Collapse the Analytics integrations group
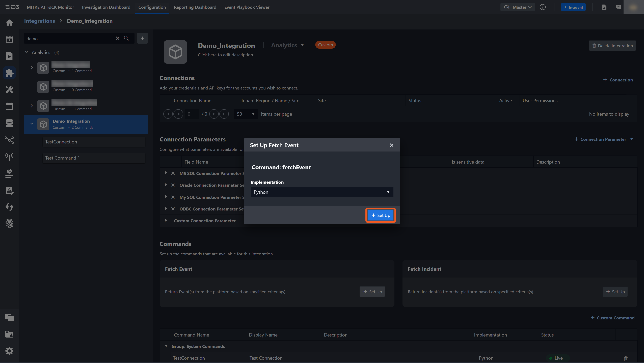This screenshot has width=644, height=363. pyautogui.click(x=26, y=52)
